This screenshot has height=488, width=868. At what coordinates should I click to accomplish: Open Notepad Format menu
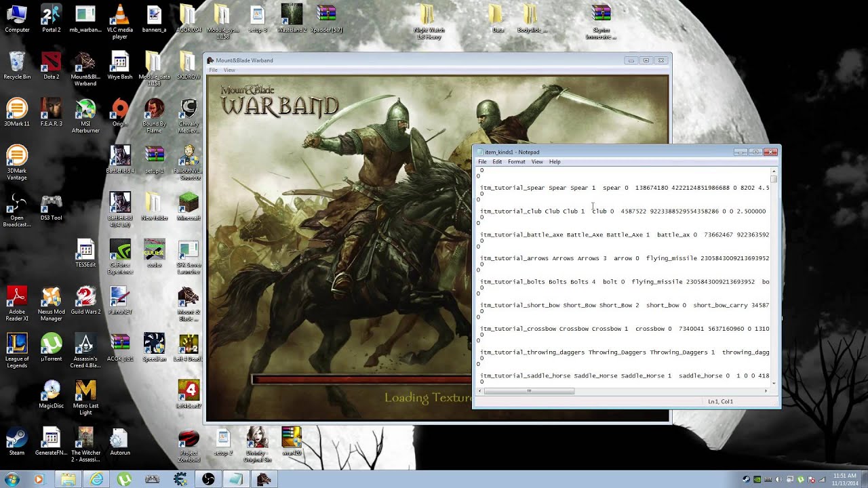(517, 162)
